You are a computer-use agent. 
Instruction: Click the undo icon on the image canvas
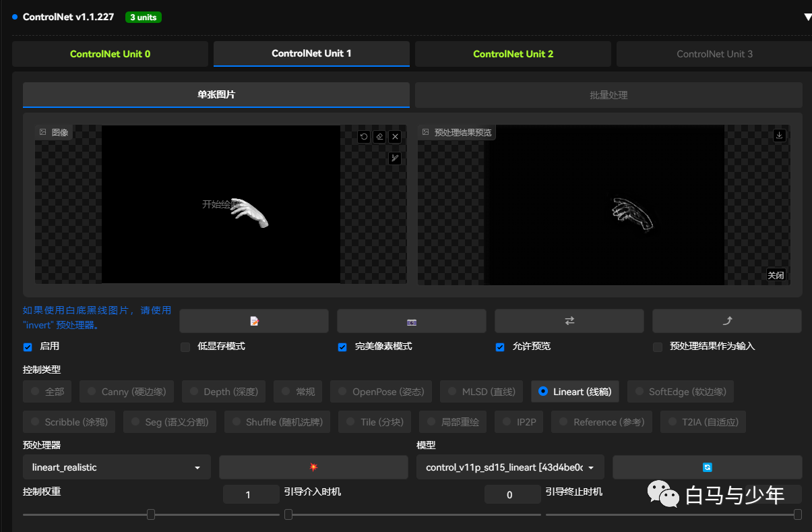click(x=364, y=137)
